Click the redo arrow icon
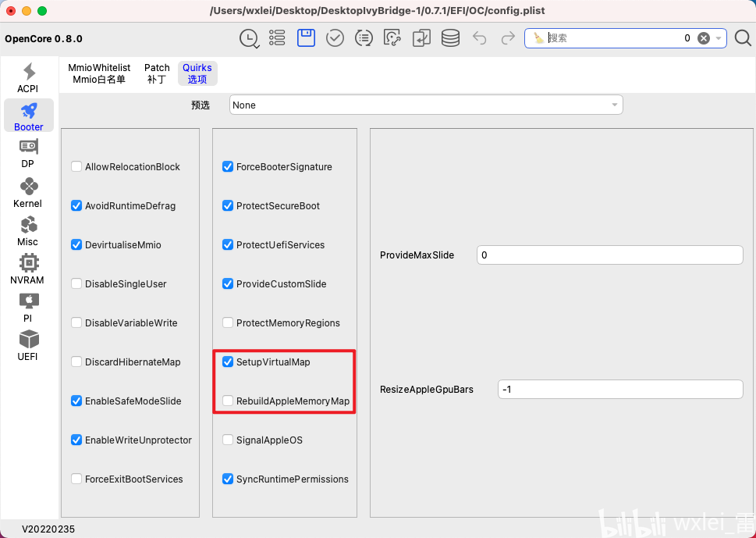756x538 pixels. 508,37
